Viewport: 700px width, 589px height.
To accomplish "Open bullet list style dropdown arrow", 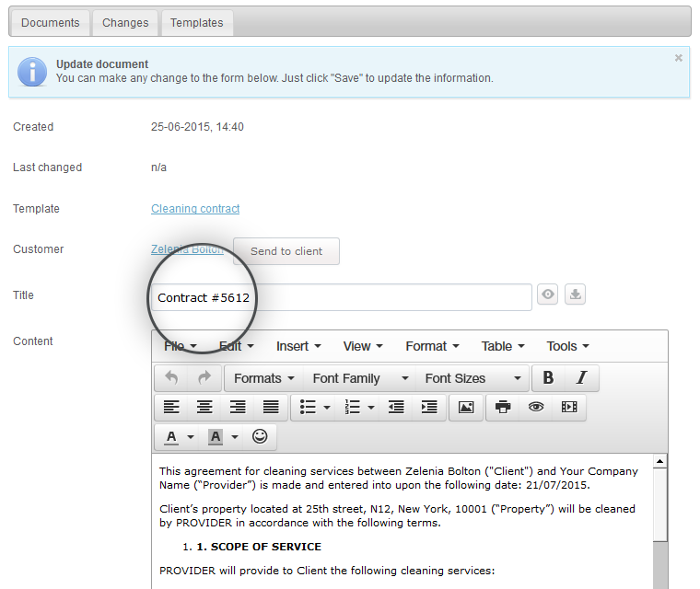I will (327, 408).
